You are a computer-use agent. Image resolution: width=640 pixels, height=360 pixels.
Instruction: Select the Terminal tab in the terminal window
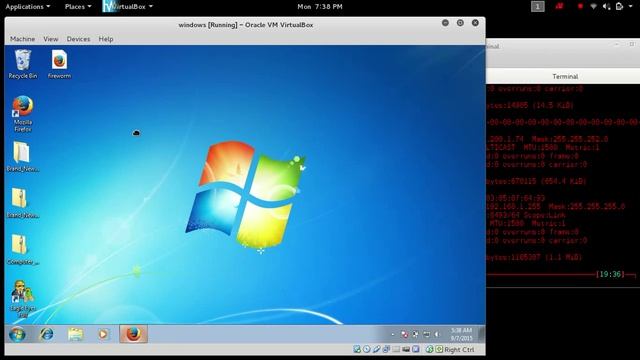click(564, 76)
